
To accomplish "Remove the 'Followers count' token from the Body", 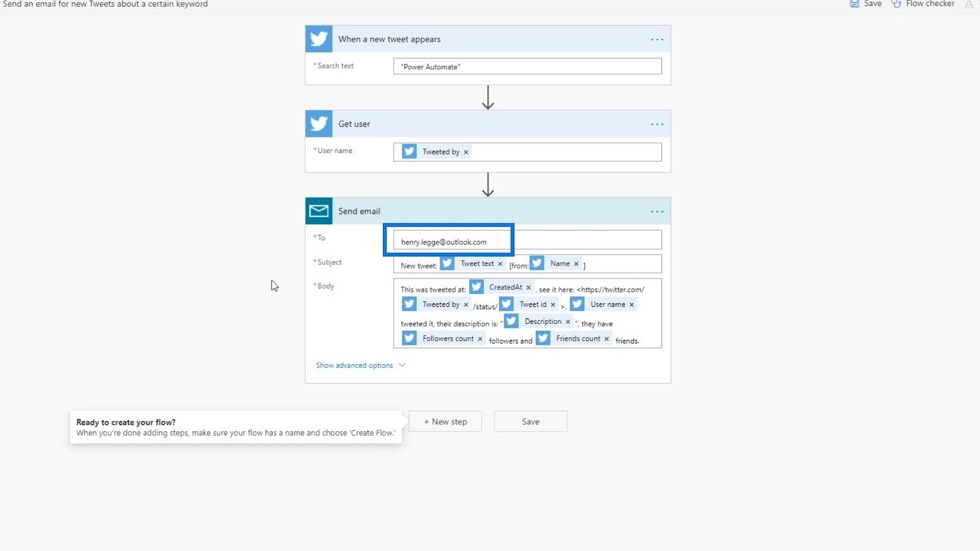I will pyautogui.click(x=480, y=339).
